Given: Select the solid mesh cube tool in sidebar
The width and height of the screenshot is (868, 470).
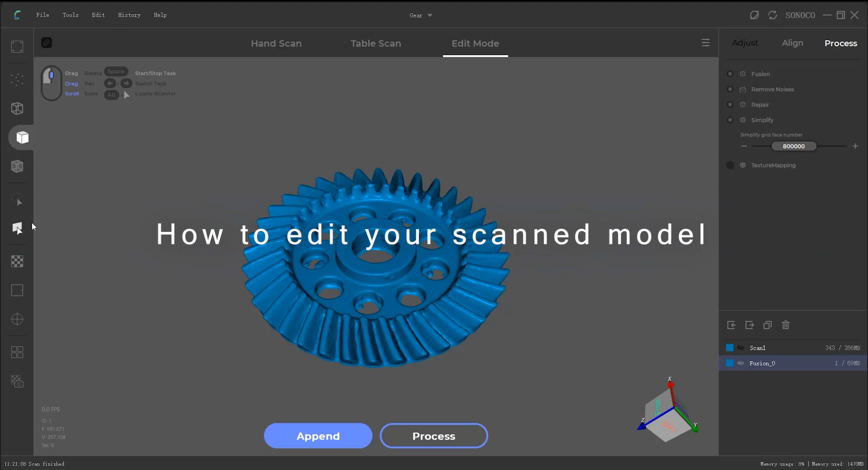Looking at the screenshot, I should (21, 138).
